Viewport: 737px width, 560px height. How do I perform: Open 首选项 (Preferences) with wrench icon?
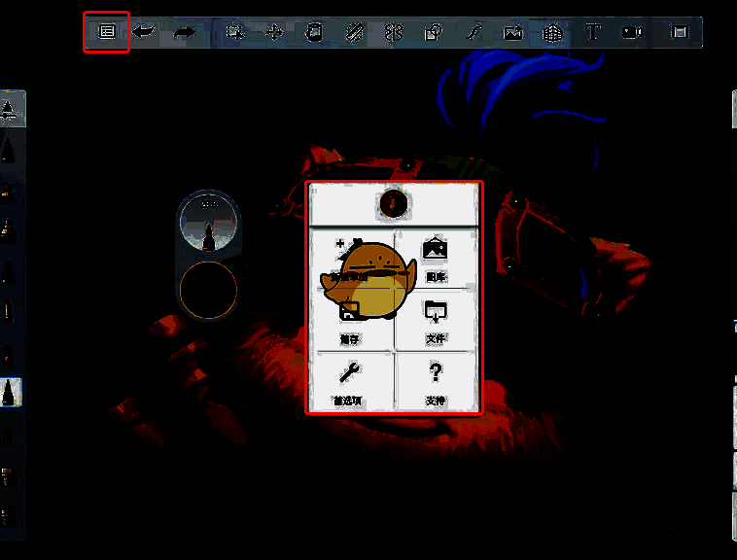coord(350,380)
